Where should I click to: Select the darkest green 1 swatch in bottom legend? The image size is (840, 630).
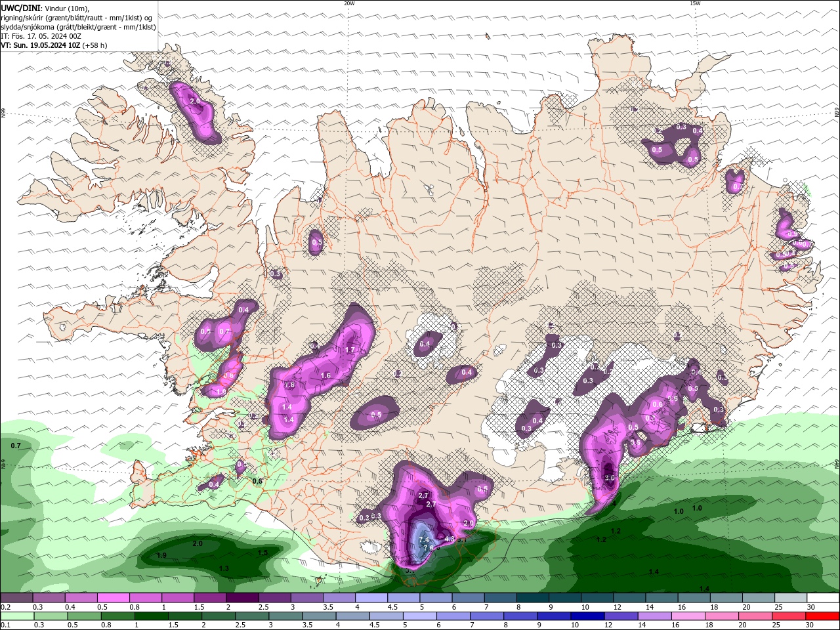(x=152, y=616)
